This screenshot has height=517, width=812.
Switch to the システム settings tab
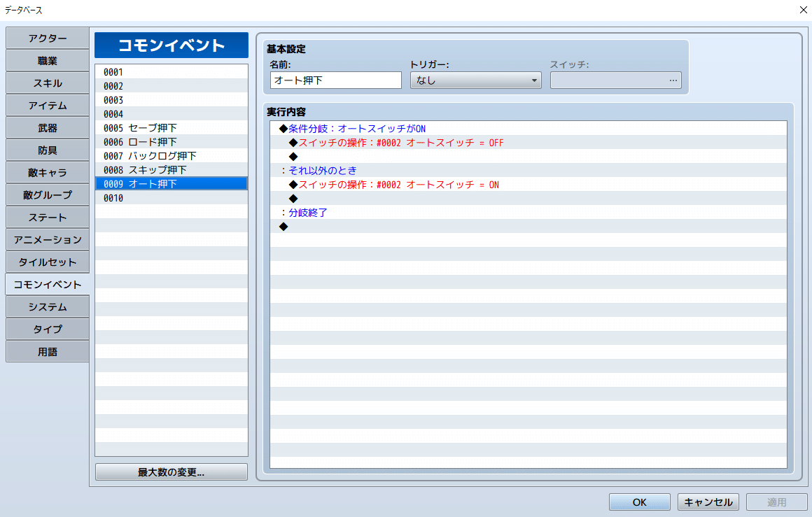tap(47, 306)
